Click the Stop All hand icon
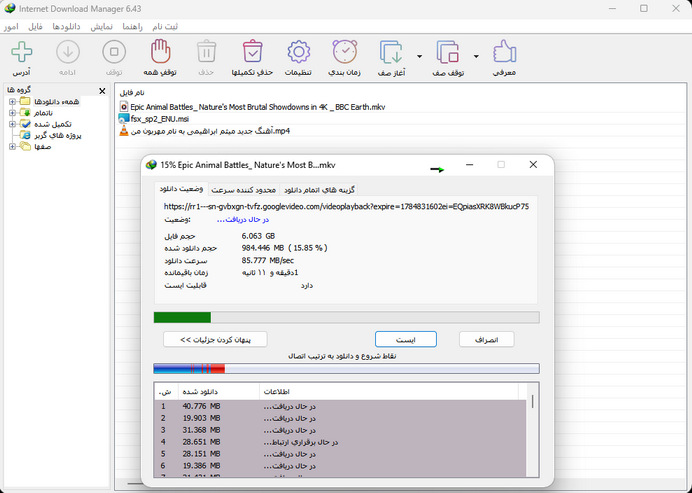This screenshot has height=493, width=692. 160,52
